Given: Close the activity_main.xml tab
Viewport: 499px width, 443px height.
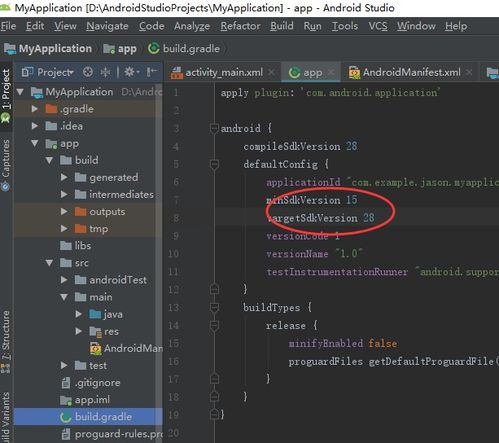Looking at the screenshot, I should pos(272,72).
